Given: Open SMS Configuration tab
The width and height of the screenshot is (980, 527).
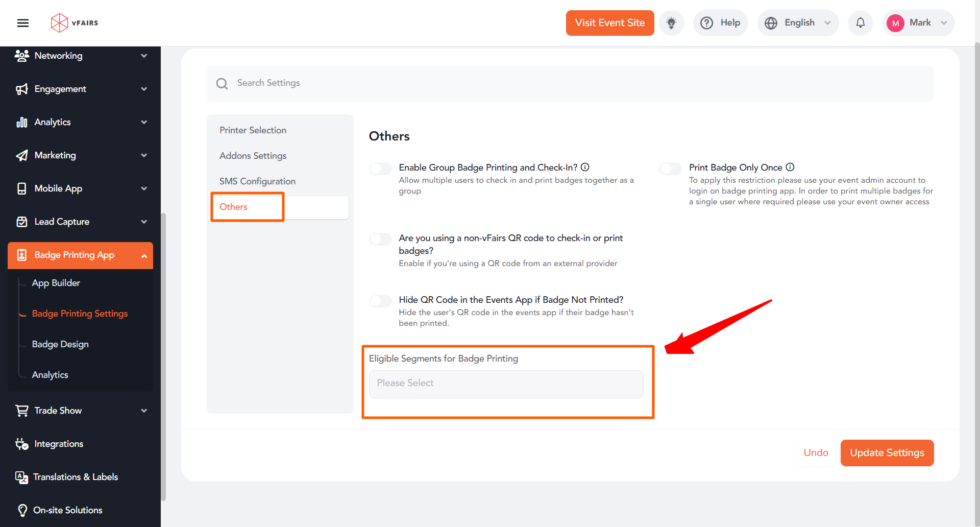Looking at the screenshot, I should [x=257, y=181].
